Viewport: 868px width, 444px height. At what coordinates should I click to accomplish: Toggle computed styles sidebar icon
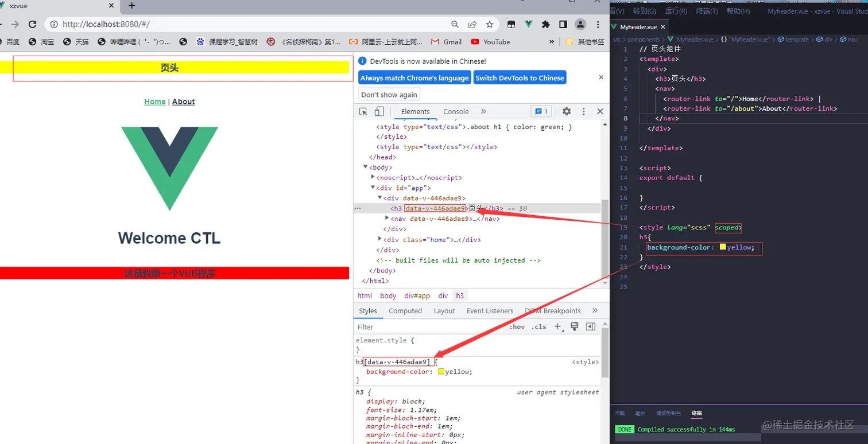coord(591,327)
